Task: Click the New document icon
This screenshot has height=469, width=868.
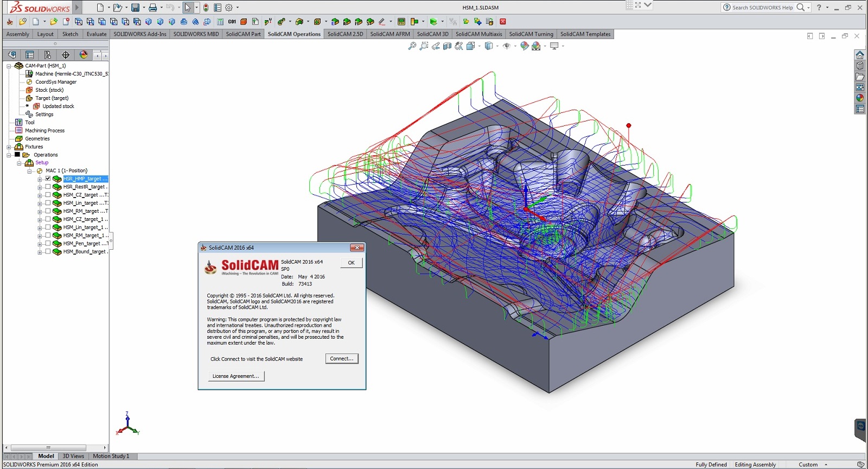Action: click(100, 8)
